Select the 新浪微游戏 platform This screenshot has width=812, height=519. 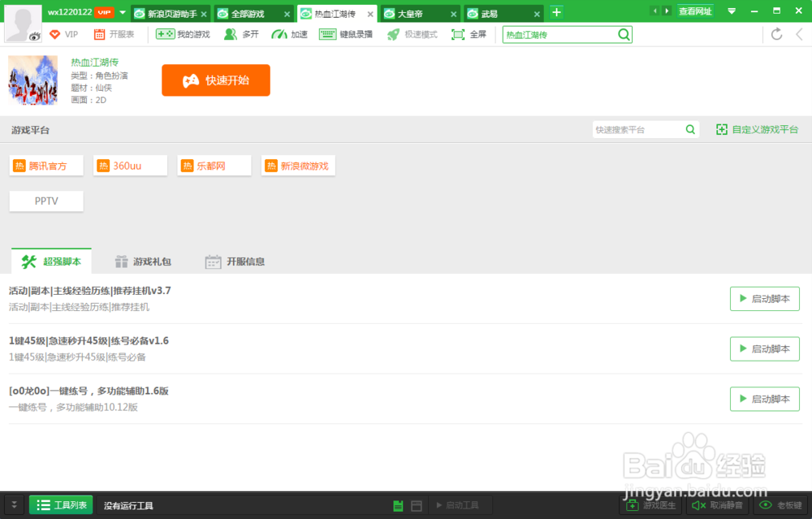tap(298, 166)
